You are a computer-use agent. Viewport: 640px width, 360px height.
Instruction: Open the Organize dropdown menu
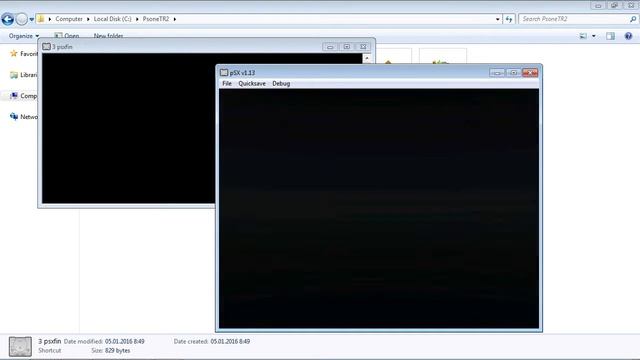[x=24, y=36]
